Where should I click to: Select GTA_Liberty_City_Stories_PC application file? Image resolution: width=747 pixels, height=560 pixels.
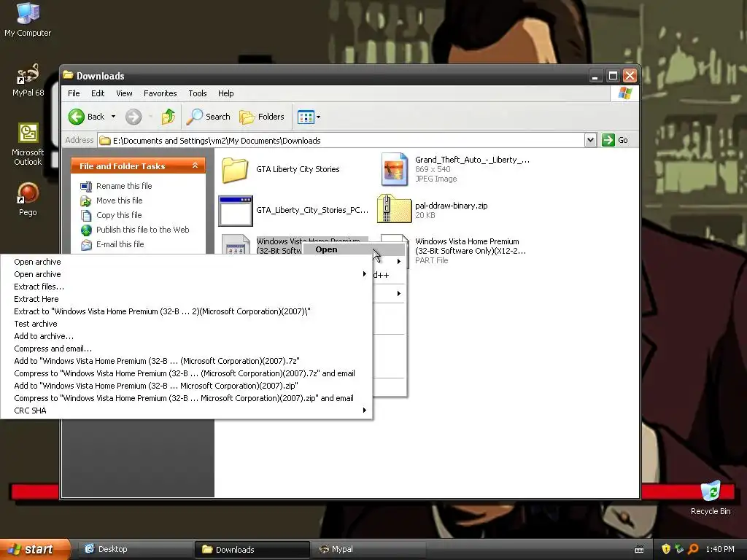pyautogui.click(x=293, y=210)
